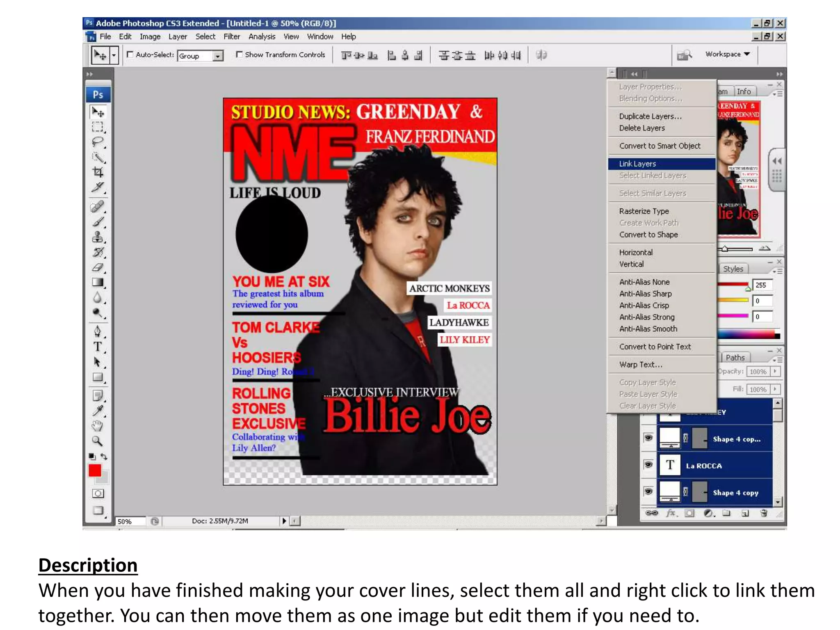Select the Dodge tool
The image size is (840, 630).
(x=98, y=313)
